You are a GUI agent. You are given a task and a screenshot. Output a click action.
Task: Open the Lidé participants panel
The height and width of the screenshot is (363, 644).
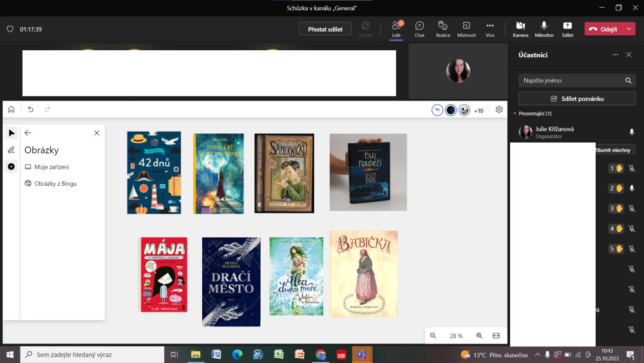pyautogui.click(x=396, y=29)
